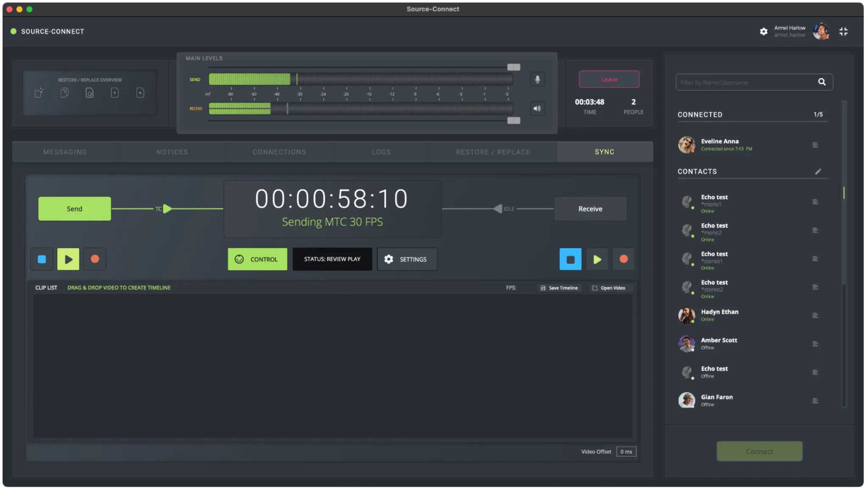Click the green Send button

point(75,209)
